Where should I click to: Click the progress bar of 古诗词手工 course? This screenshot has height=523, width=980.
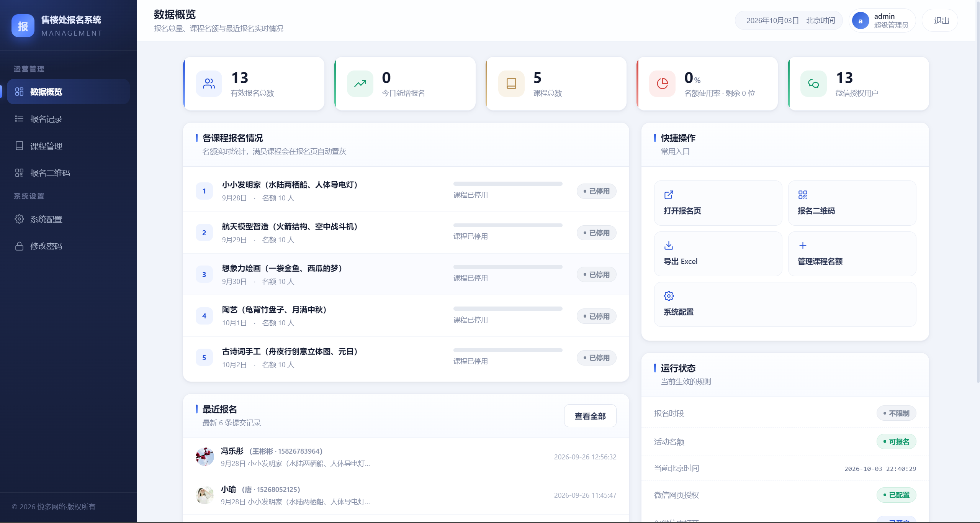pos(508,350)
